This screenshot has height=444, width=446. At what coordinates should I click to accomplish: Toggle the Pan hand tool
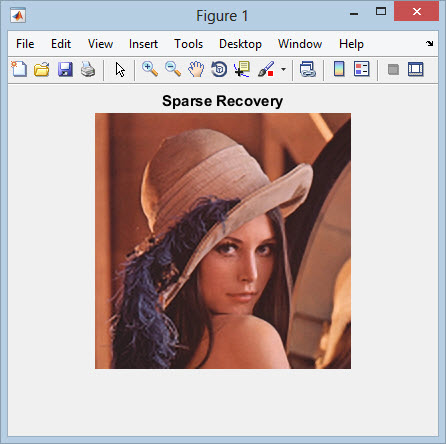coord(196,69)
